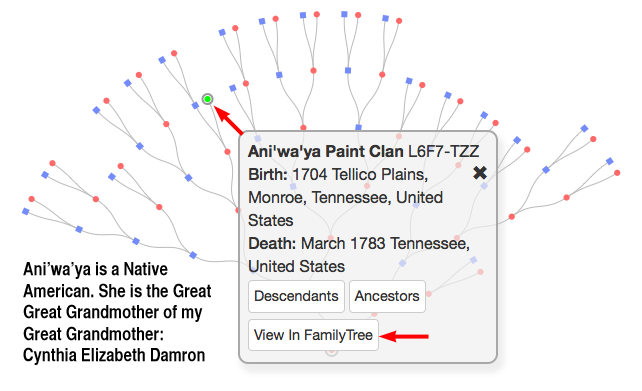Click the red child node below the green node
Image resolution: width=642 pixels, height=391 pixels.
(x=227, y=152)
